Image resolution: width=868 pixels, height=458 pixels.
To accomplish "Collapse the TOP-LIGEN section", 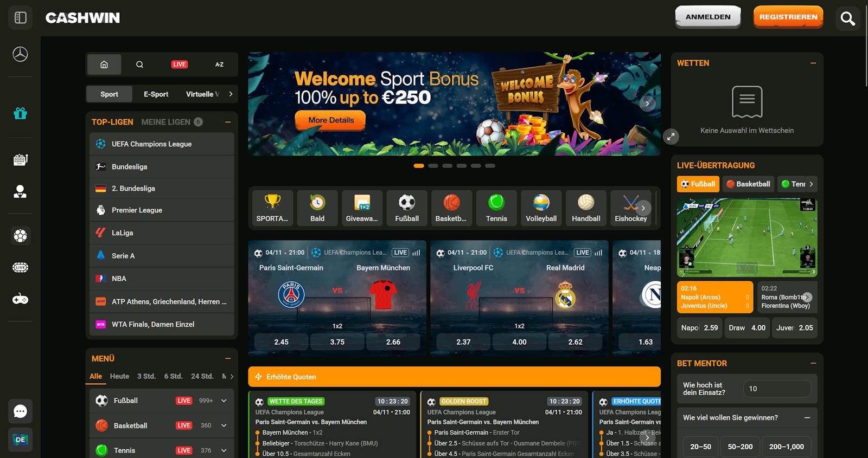I will (x=228, y=122).
